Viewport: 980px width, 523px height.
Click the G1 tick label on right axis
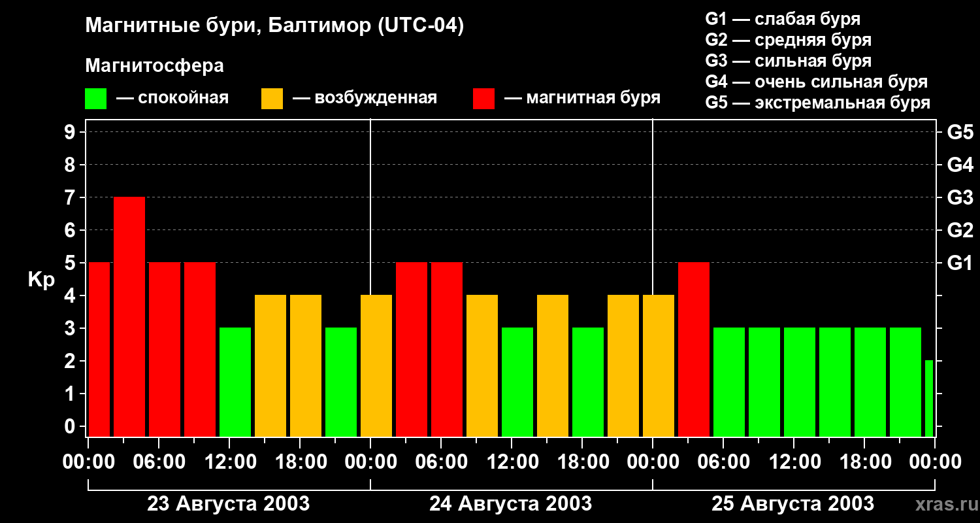[x=960, y=263]
